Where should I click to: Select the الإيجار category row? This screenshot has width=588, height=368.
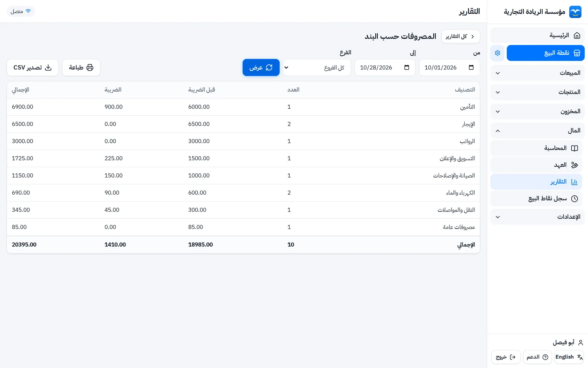point(243,124)
